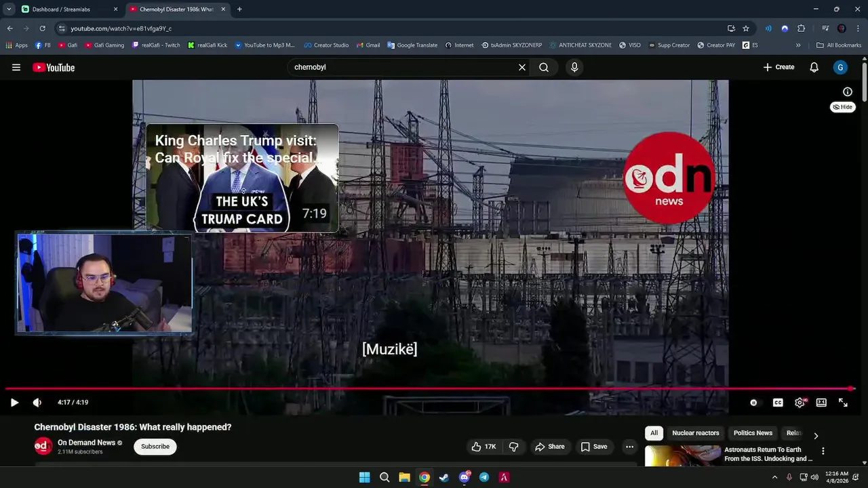Image resolution: width=868 pixels, height=488 pixels.
Task: Mute the video volume
Action: tap(37, 403)
